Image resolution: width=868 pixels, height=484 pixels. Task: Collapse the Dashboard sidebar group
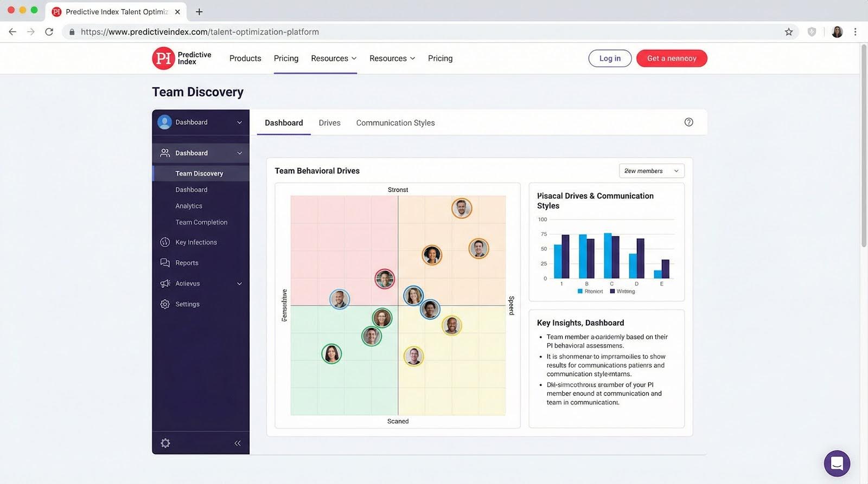pyautogui.click(x=239, y=153)
